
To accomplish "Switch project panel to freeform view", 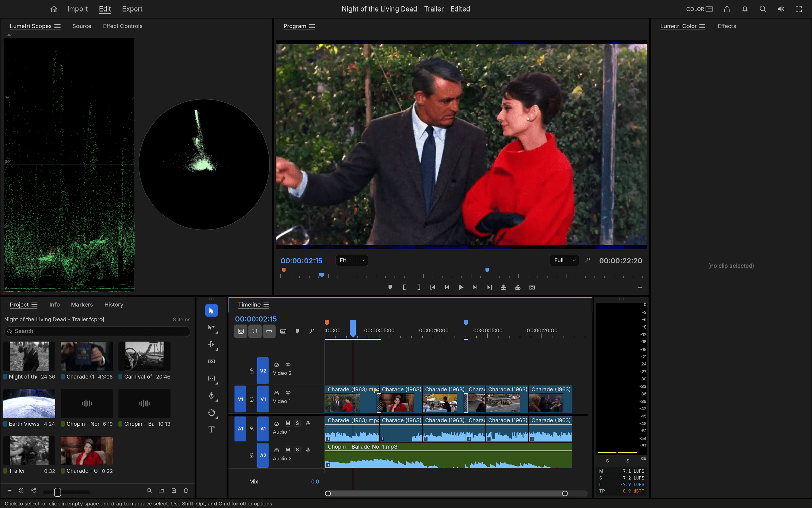I will point(33,490).
